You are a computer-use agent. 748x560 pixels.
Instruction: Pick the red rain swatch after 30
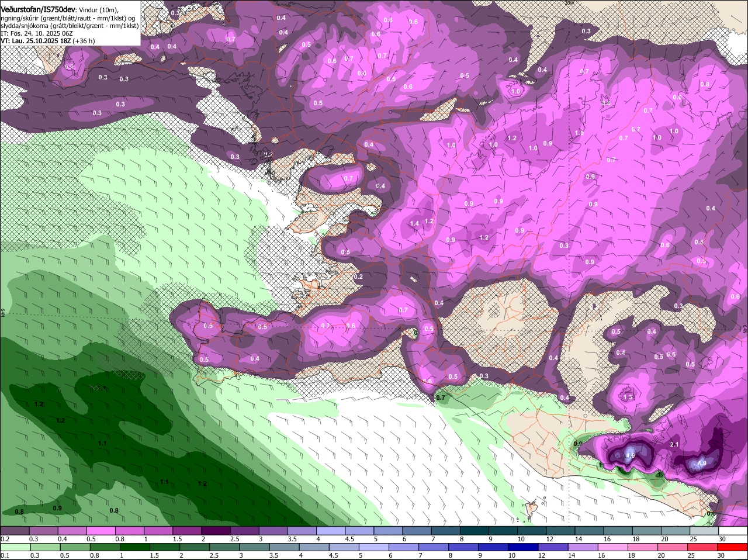[733, 547]
